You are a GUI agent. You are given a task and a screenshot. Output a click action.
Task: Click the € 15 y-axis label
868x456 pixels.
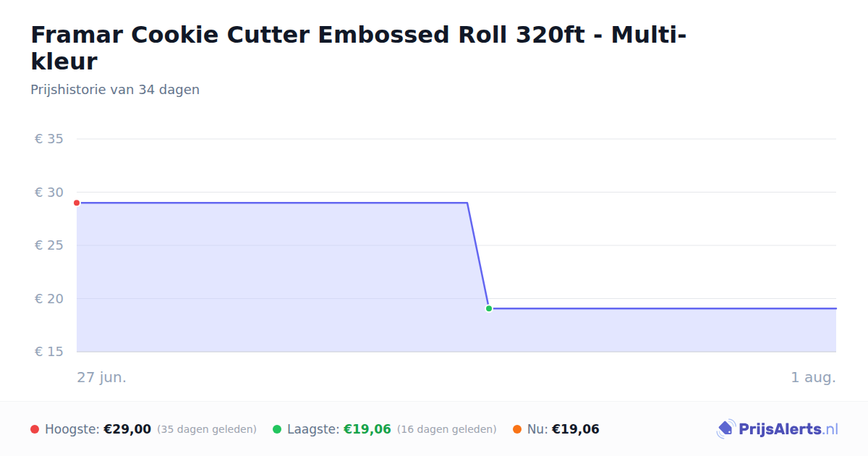(49, 352)
